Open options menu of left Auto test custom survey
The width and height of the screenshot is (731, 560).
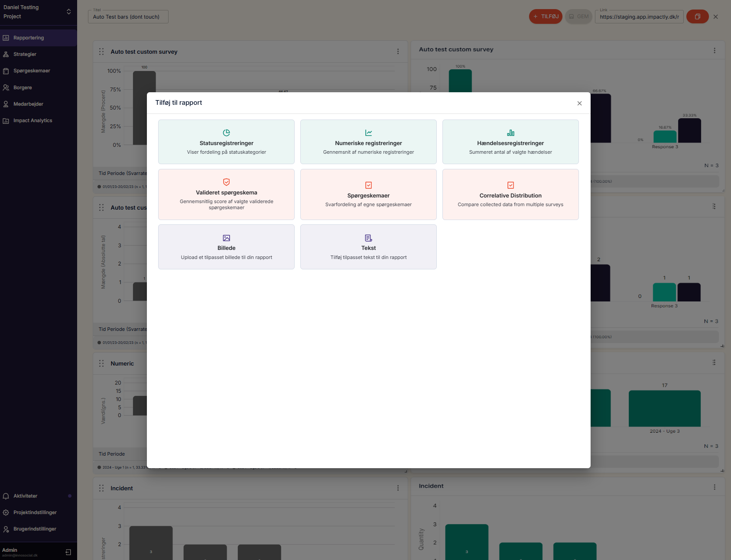pyautogui.click(x=398, y=52)
